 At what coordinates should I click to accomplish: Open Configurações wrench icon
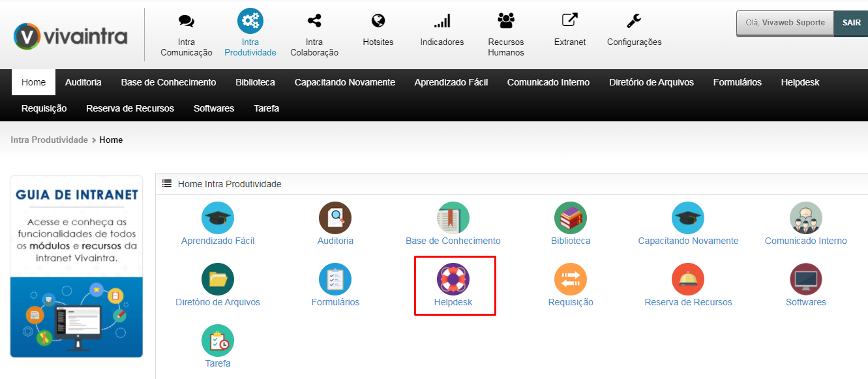coord(634,21)
